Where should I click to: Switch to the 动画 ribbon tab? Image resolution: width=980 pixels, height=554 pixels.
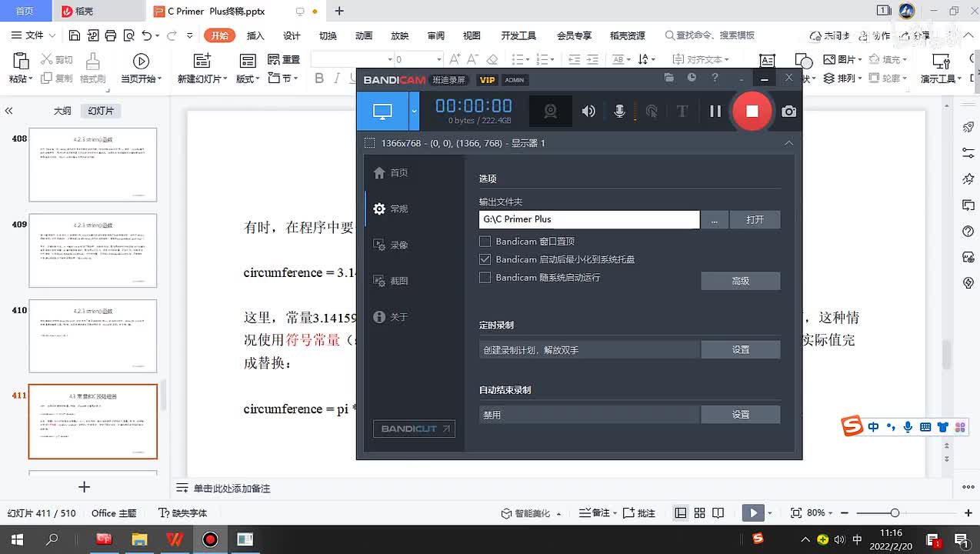point(364,35)
